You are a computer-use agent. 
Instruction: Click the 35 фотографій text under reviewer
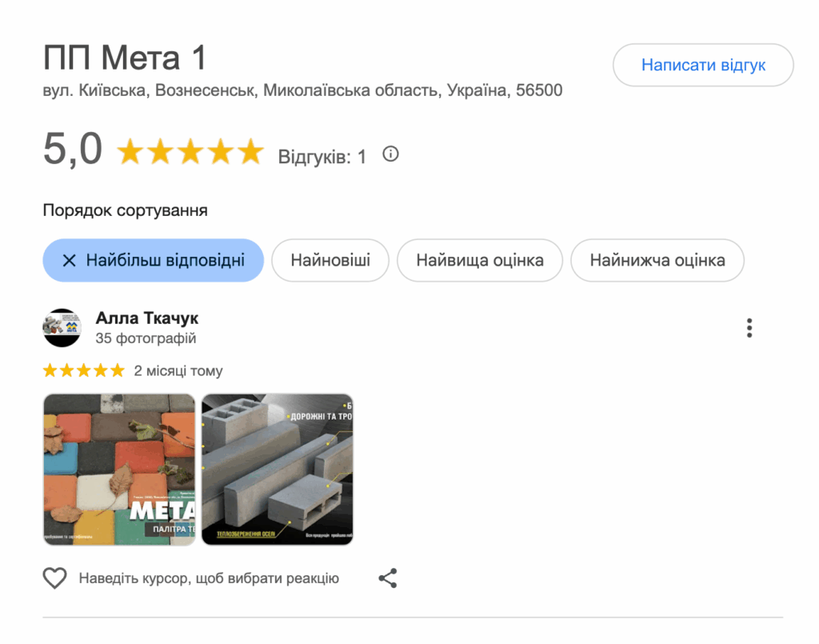click(x=146, y=338)
